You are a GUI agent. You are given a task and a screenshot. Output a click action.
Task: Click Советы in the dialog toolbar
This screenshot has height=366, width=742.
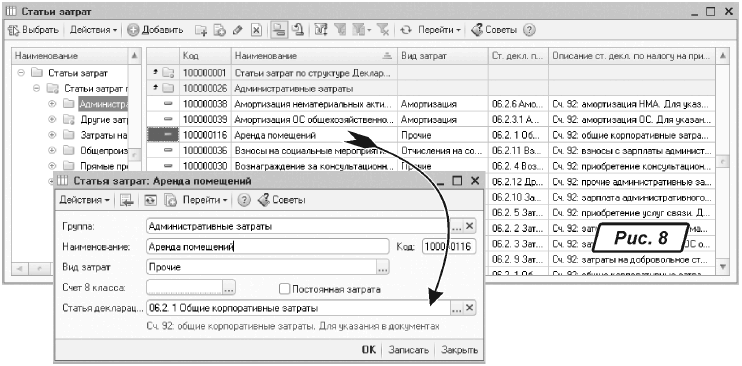(x=282, y=200)
